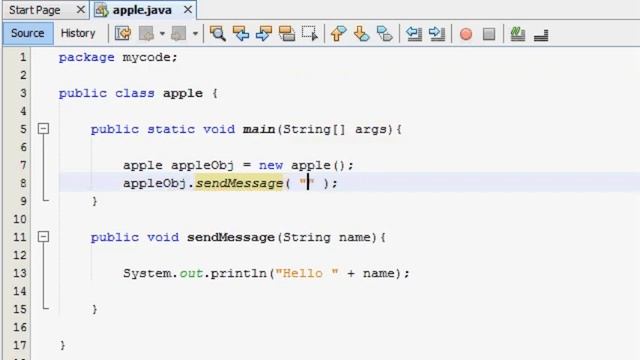Viewport: 640px width, 360px height.
Task: Comment the selected lines
Action: (x=518, y=33)
